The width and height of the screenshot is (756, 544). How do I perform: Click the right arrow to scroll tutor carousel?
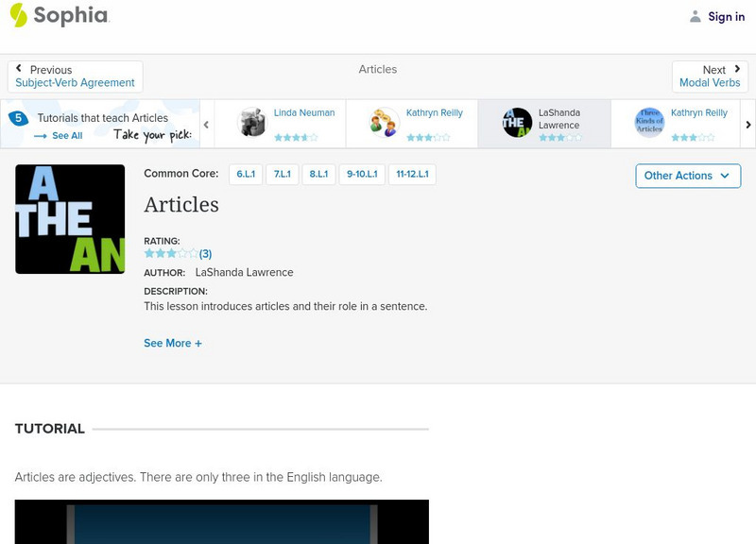pyautogui.click(x=747, y=124)
